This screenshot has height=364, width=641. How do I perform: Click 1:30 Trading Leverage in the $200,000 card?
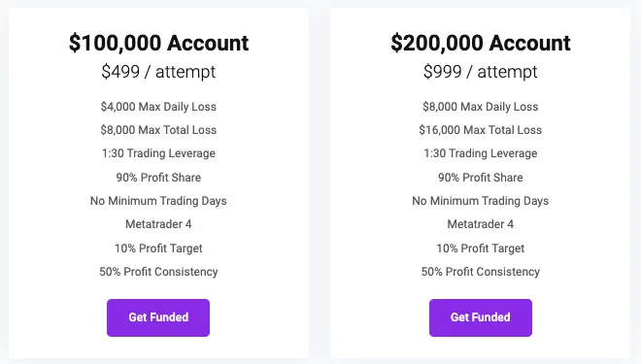(481, 153)
